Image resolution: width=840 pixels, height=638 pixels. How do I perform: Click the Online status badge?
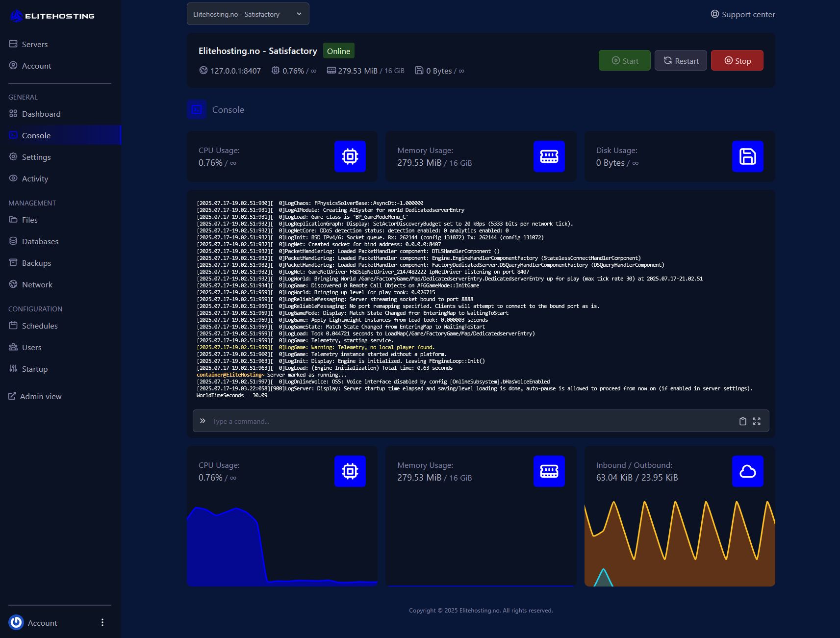click(x=339, y=51)
